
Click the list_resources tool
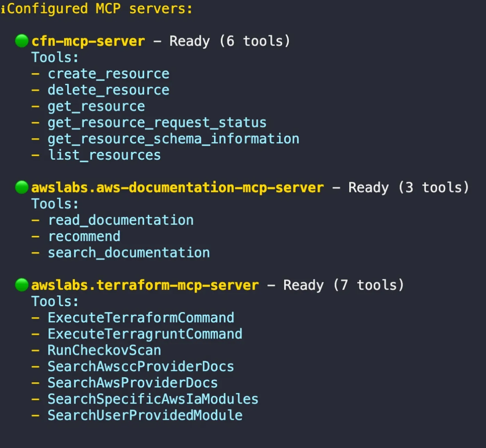104,155
